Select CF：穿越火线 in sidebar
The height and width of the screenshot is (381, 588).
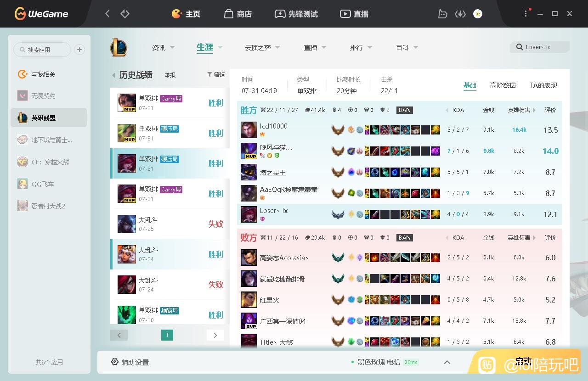[49, 162]
